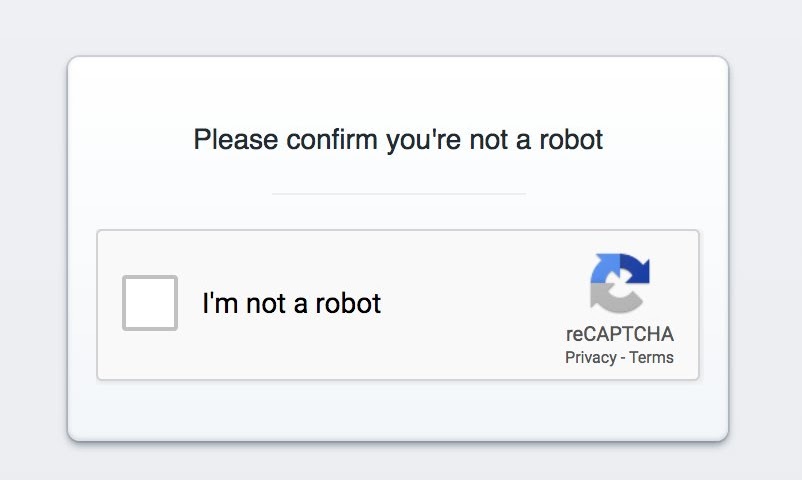This screenshot has height=480, width=802.
Task: Click the "I'm not a robot" label text
Action: [x=291, y=303]
